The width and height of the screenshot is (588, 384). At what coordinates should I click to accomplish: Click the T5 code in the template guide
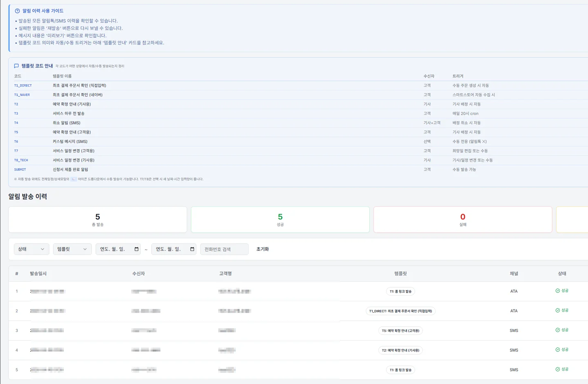[x=16, y=132]
